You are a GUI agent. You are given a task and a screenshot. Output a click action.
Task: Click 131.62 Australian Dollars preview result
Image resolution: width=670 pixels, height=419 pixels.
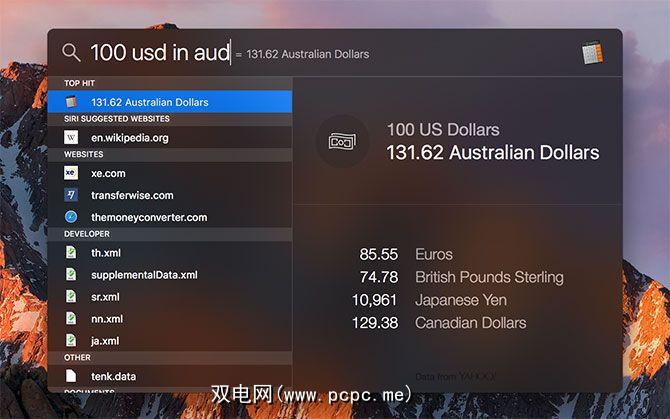click(x=493, y=153)
